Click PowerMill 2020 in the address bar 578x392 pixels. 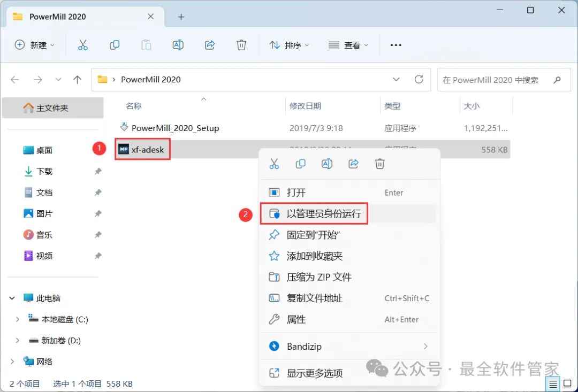click(151, 80)
